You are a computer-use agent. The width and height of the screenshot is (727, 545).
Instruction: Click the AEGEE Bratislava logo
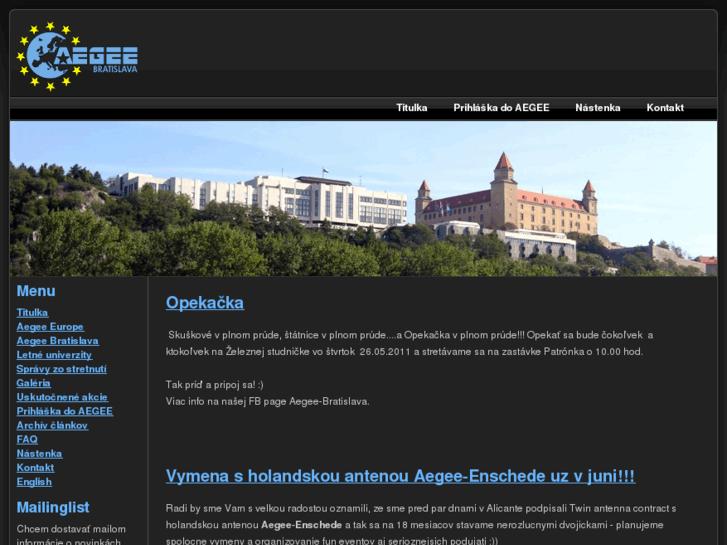77,56
